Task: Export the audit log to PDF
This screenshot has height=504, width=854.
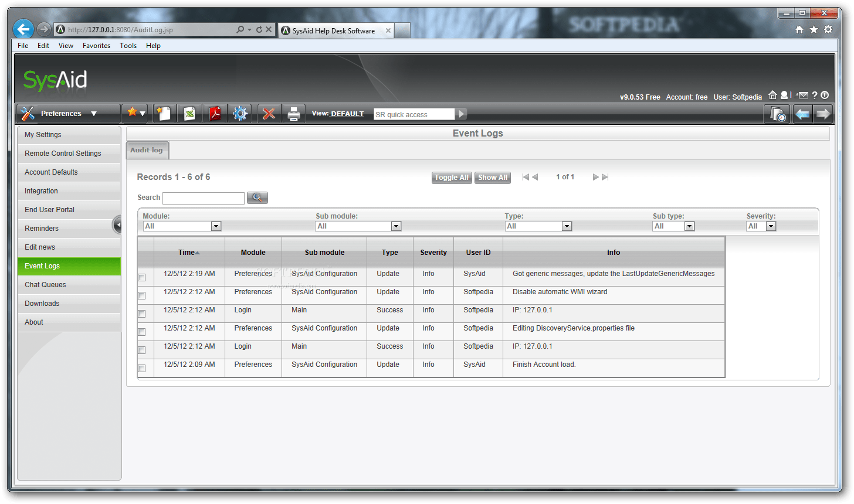Action: coord(215,113)
